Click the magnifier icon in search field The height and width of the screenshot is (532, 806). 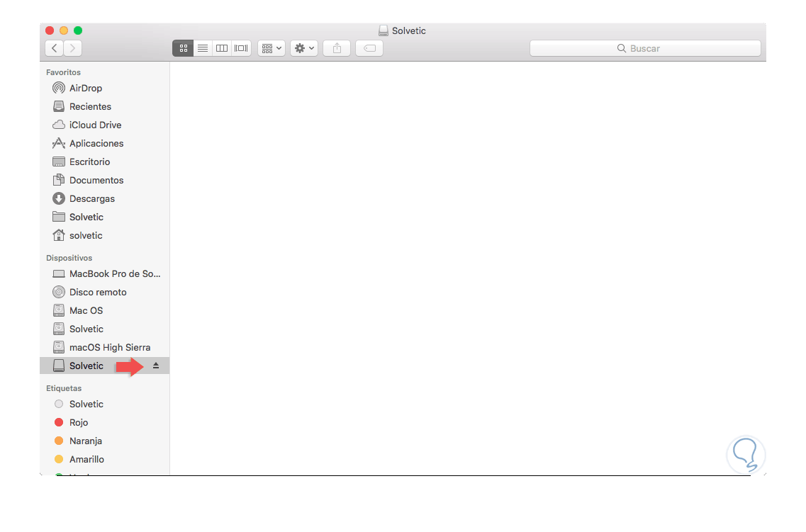[x=622, y=48]
